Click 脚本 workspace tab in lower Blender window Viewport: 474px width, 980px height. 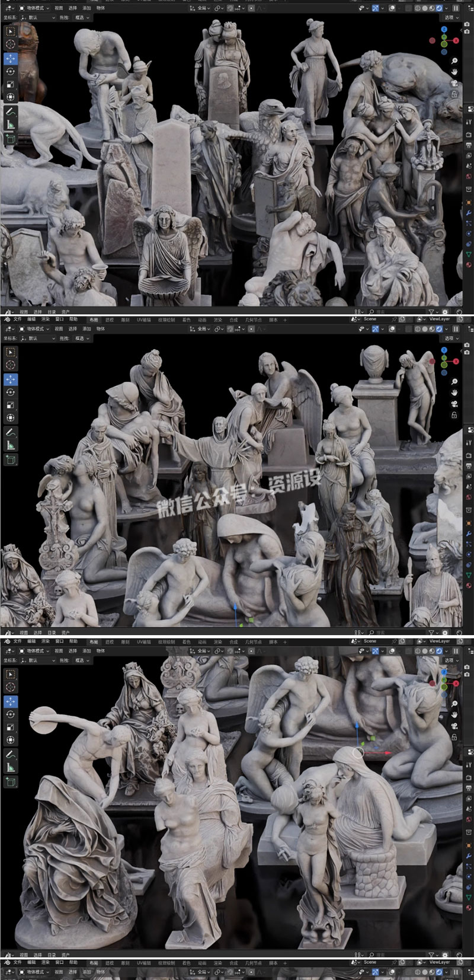[273, 641]
